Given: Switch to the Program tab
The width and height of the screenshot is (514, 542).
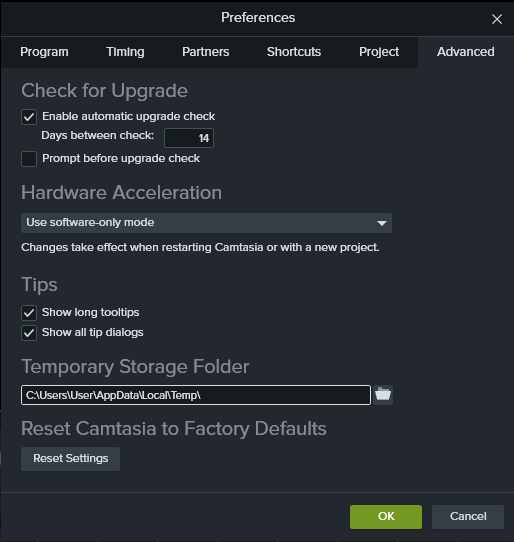Looking at the screenshot, I should 44,52.
